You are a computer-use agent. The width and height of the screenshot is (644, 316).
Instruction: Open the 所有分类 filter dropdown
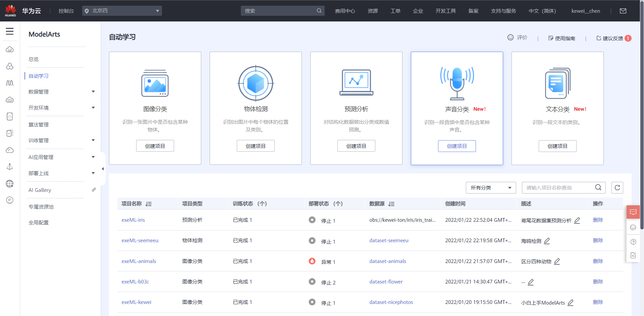[491, 188]
